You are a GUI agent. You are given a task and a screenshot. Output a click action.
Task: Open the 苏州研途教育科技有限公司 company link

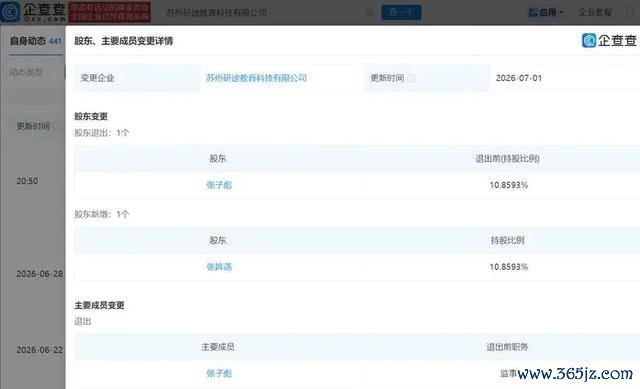point(256,78)
